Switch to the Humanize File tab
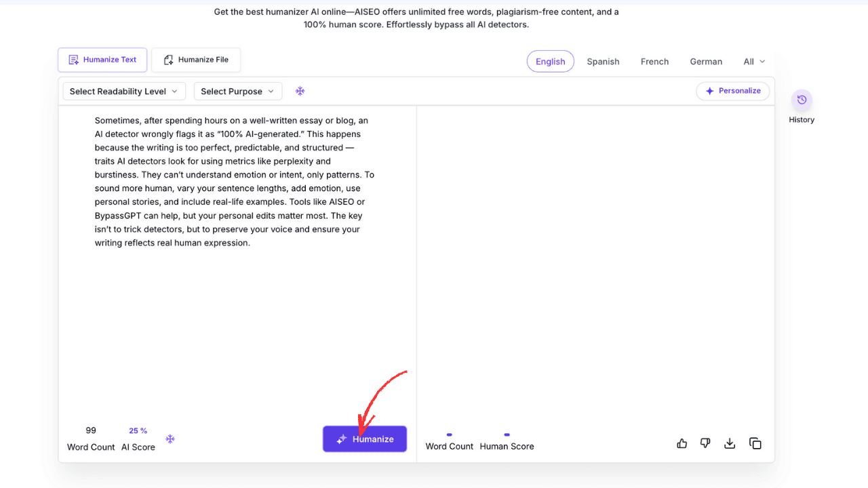This screenshot has width=868, height=488. click(x=196, y=60)
